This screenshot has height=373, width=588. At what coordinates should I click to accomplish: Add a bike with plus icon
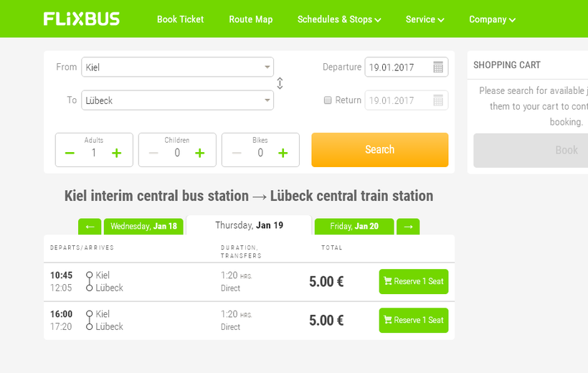coord(283,153)
